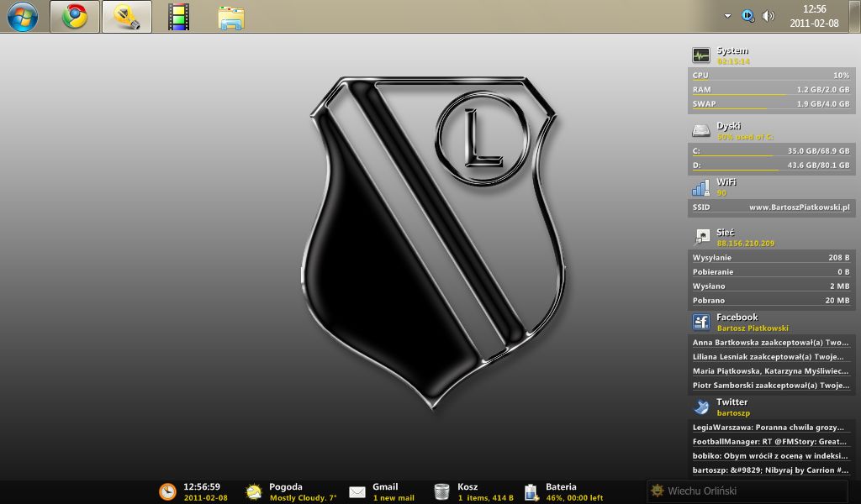Click the Pogoda weather cloud icon
This screenshot has width=861, height=504.
point(253,492)
